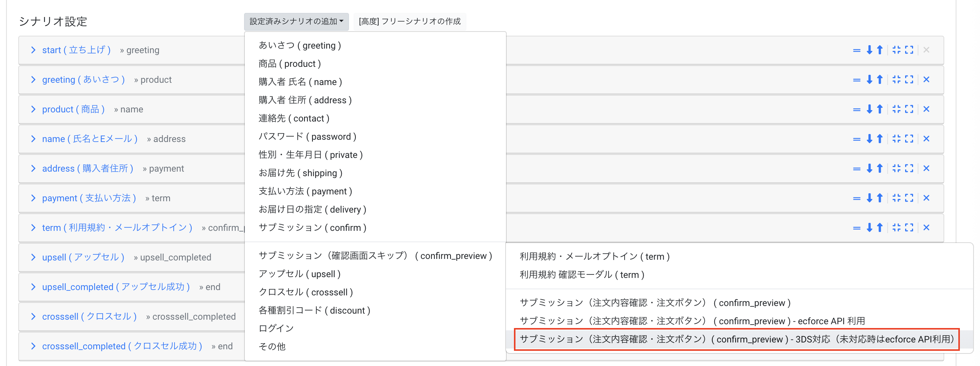Expand the address scenario to fullscreen
This screenshot has height=366, width=980.
click(x=909, y=168)
